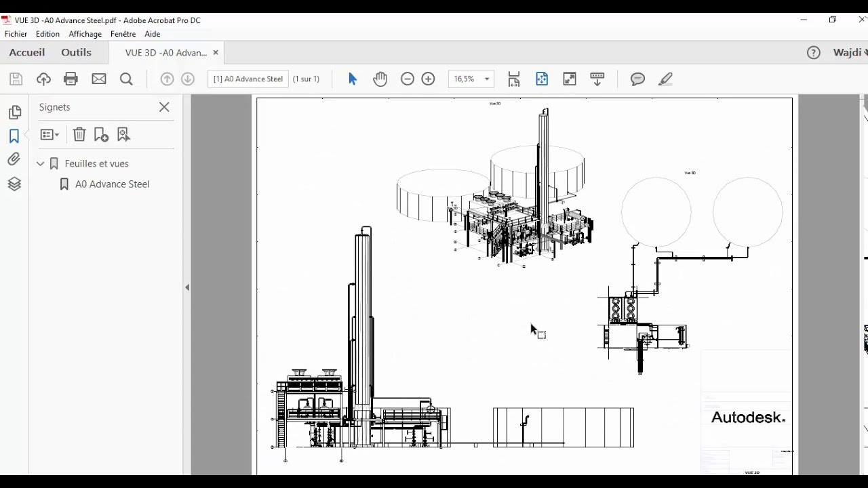
Task: Select the arrow selection tool
Action: pos(353,79)
